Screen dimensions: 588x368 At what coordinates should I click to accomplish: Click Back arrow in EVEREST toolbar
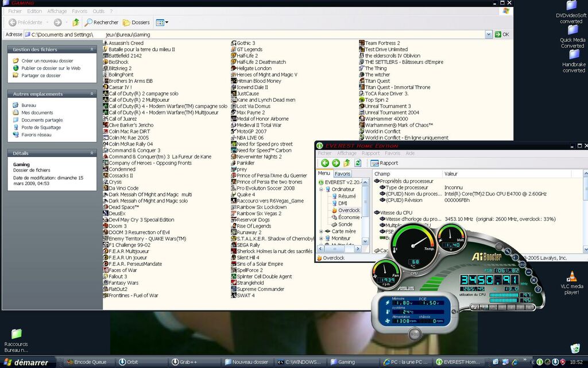[x=325, y=163]
